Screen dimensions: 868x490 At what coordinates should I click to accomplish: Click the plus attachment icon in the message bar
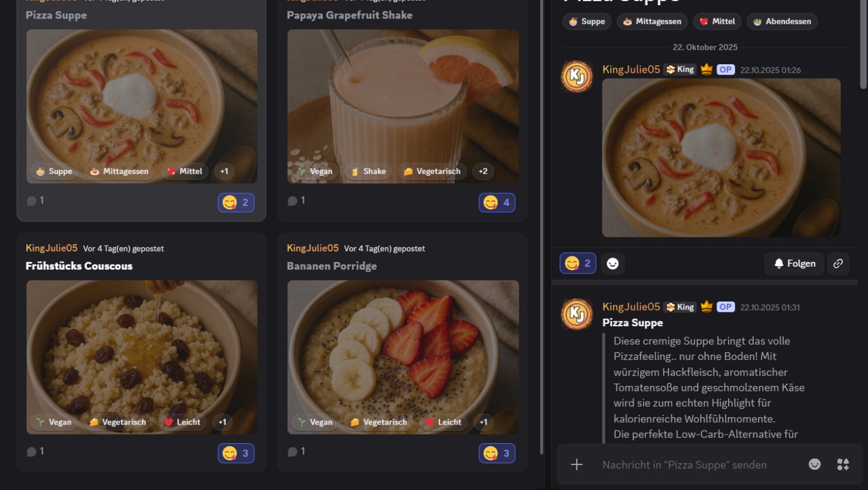pos(577,465)
